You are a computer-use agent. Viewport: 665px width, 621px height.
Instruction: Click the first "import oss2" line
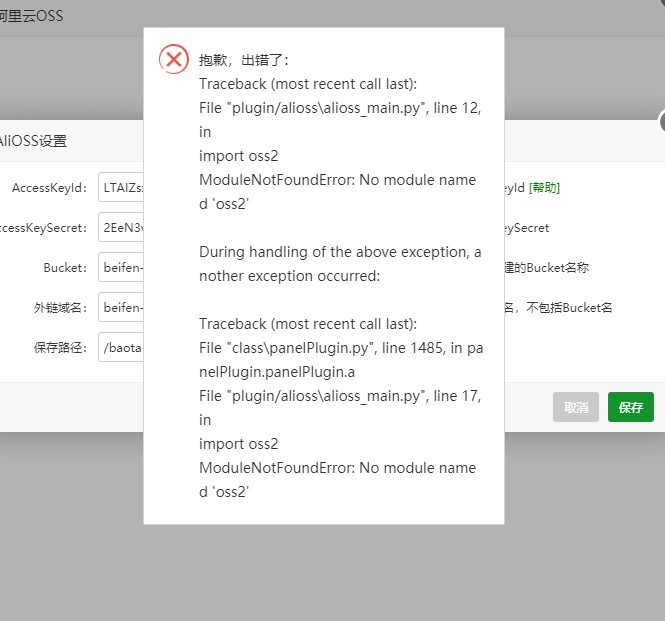(239, 156)
